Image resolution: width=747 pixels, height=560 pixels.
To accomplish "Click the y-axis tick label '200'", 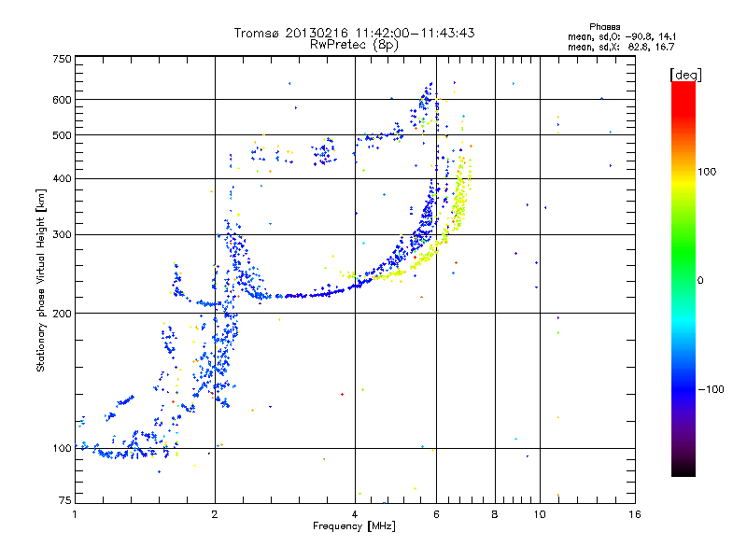I will point(62,314).
